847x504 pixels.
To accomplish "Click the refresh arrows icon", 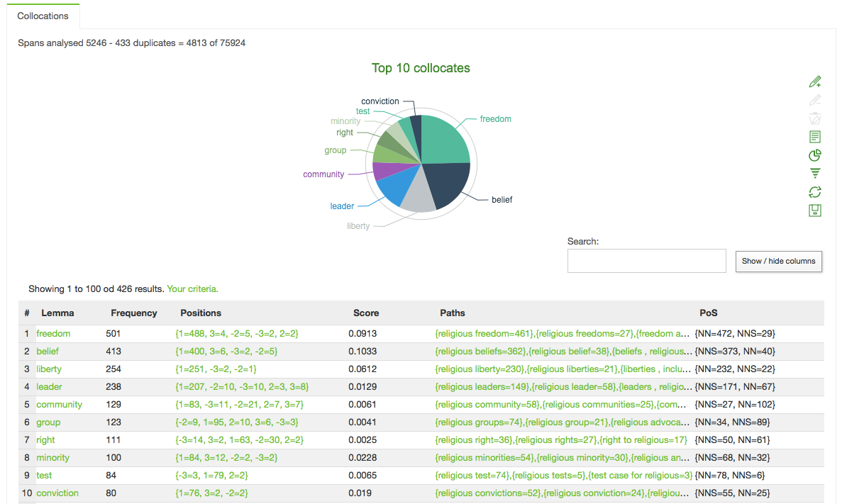I will [x=815, y=192].
